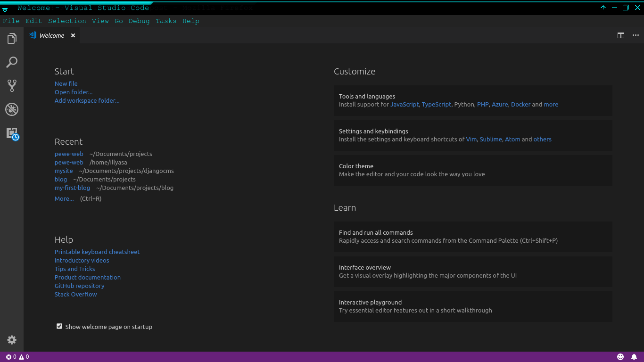
Task: Click the Sublime keybindings link
Action: tap(491, 139)
